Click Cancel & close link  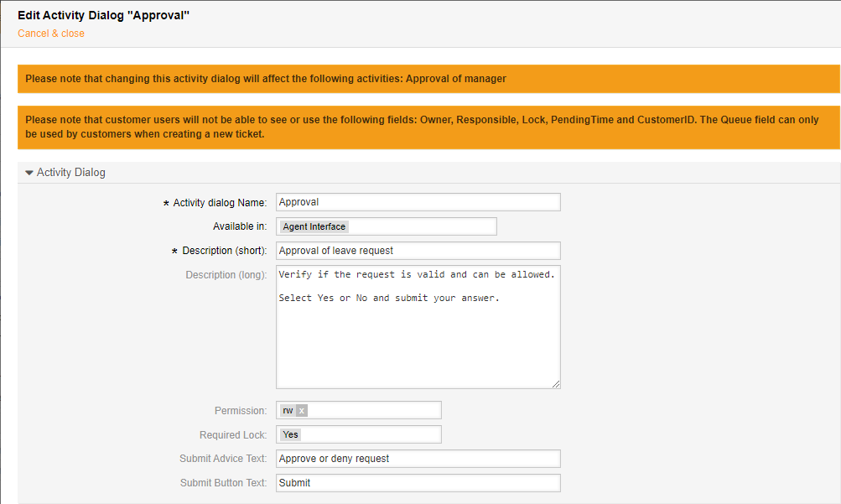click(x=51, y=34)
